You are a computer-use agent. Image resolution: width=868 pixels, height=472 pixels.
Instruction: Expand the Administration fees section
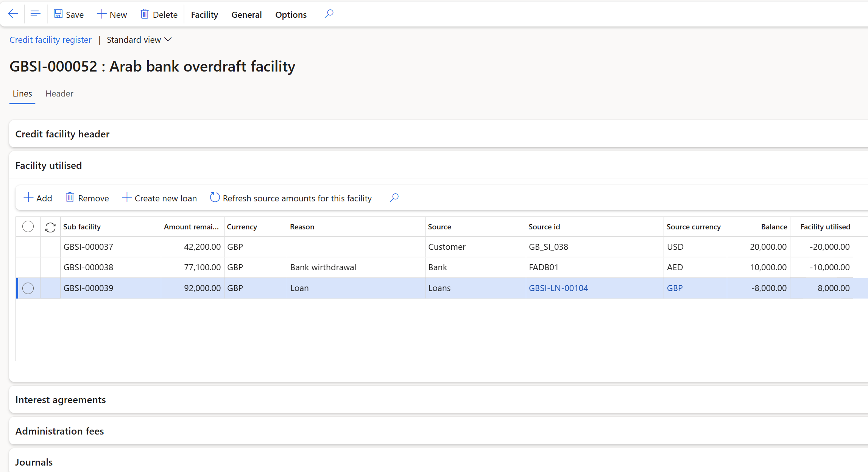438,431
